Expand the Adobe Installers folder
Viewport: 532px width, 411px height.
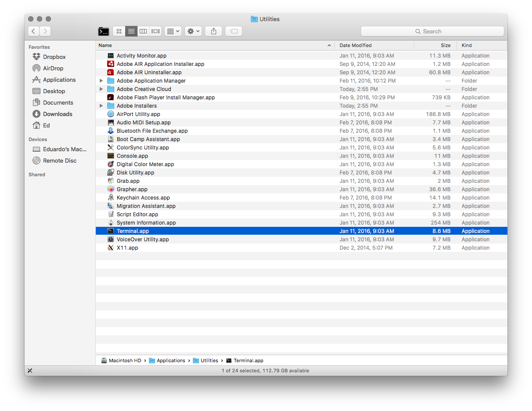pos(101,106)
